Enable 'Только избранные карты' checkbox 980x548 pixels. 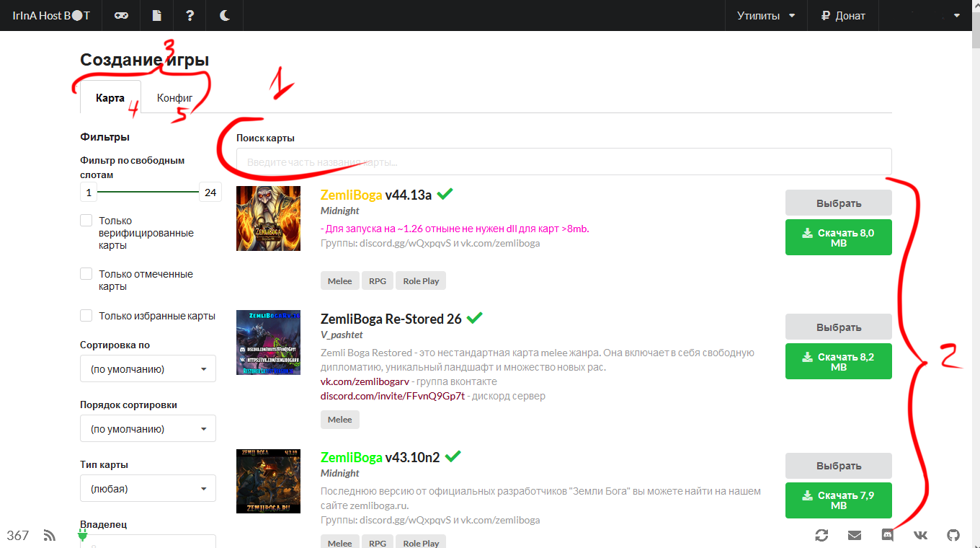[86, 316]
